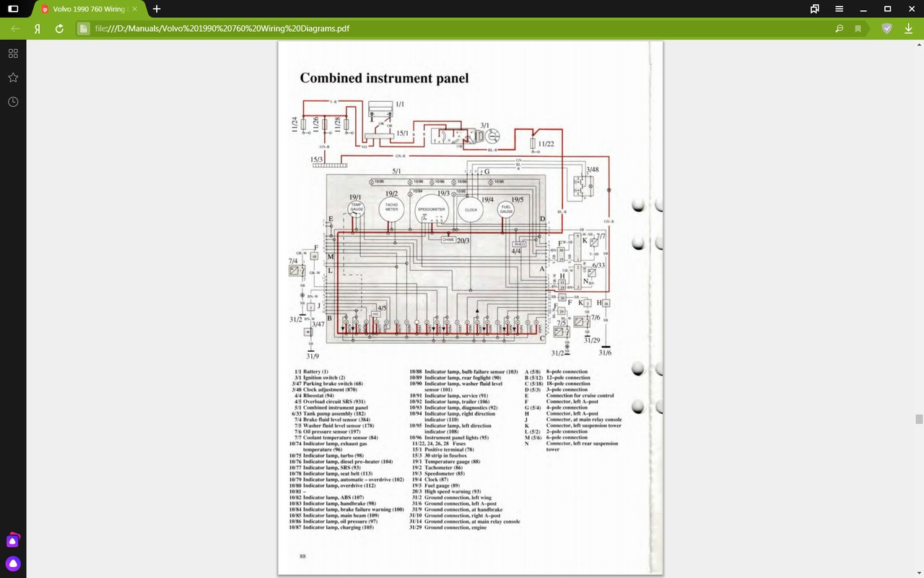Maximize the browser window
The image size is (924, 578).
tap(887, 9)
